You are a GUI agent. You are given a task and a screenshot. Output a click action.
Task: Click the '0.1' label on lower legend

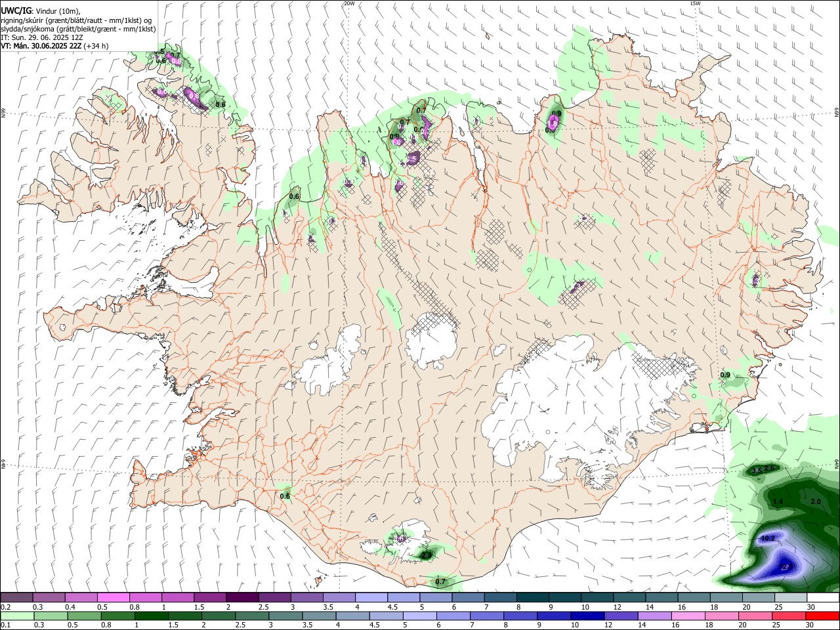6,625
